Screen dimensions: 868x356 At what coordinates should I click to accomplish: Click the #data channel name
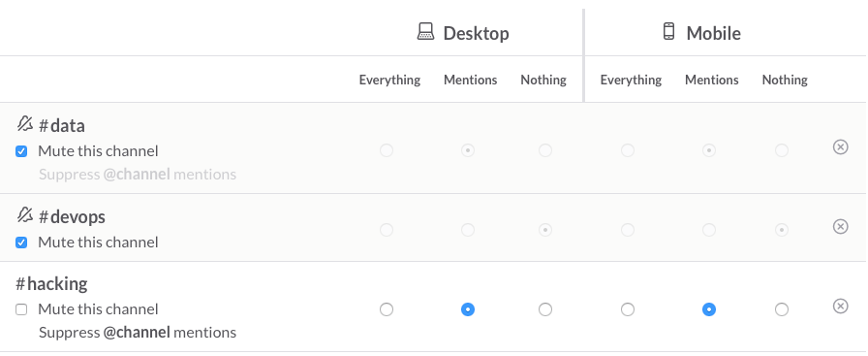pyautogui.click(x=61, y=126)
